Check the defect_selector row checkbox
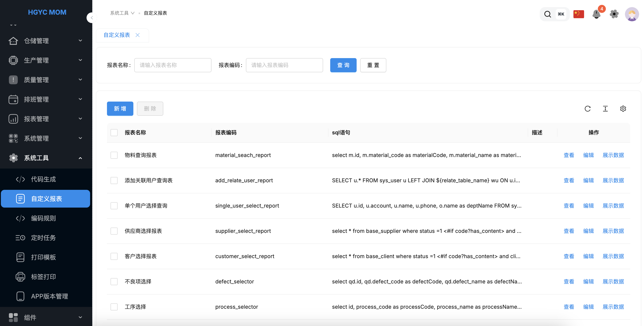The width and height of the screenshot is (644, 326). coord(114,281)
